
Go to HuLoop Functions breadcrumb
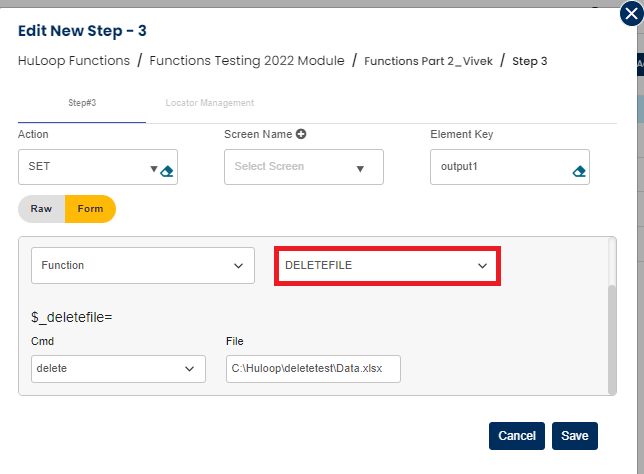tap(74, 61)
